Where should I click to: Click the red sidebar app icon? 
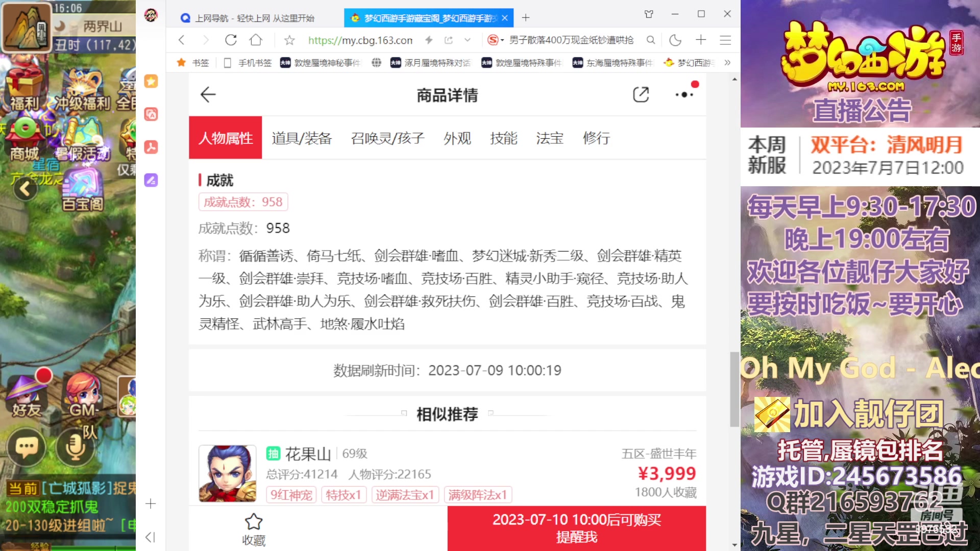(151, 114)
